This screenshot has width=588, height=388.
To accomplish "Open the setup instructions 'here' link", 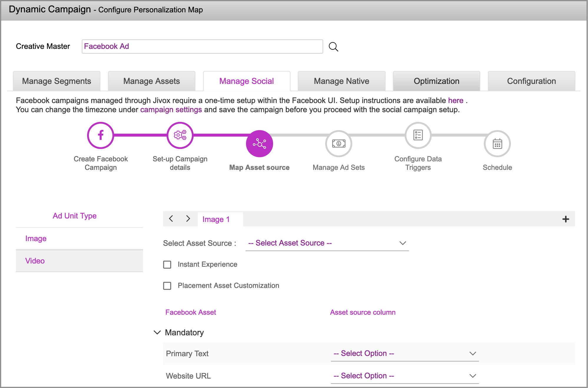I will pyautogui.click(x=456, y=100).
